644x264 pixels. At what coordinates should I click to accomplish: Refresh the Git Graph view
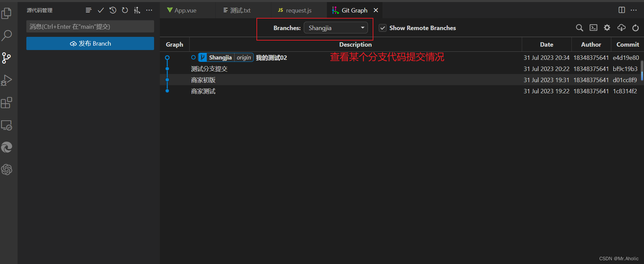pyautogui.click(x=636, y=28)
